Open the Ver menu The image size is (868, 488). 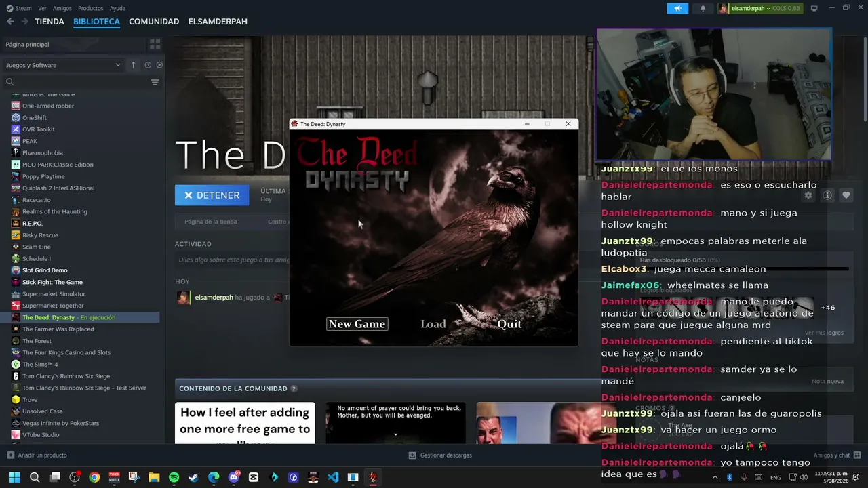(42, 8)
